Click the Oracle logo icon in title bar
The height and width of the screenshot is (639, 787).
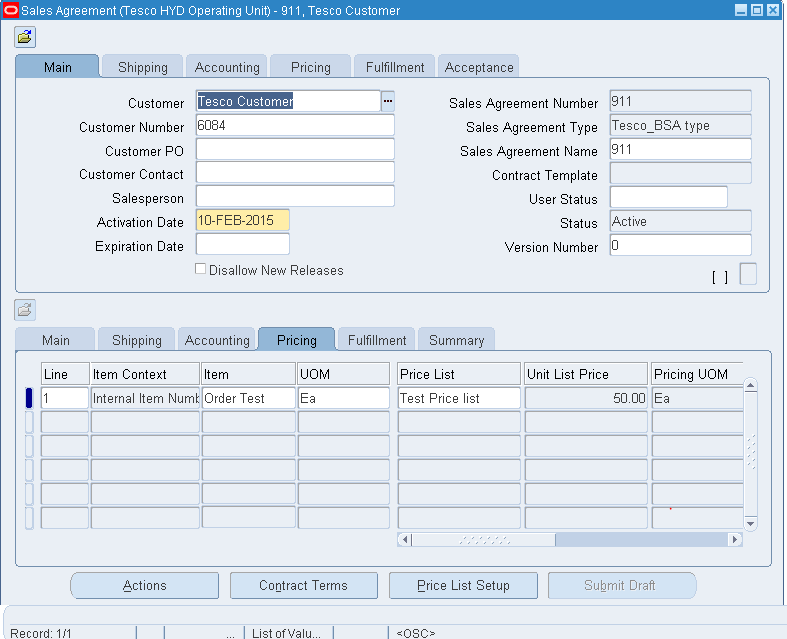tap(11, 10)
